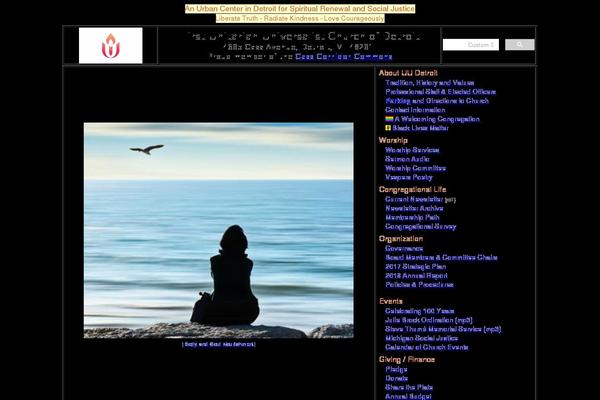Screen dimensions: 600x400
Task: Click the Worship section heading
Action: pyautogui.click(x=393, y=140)
